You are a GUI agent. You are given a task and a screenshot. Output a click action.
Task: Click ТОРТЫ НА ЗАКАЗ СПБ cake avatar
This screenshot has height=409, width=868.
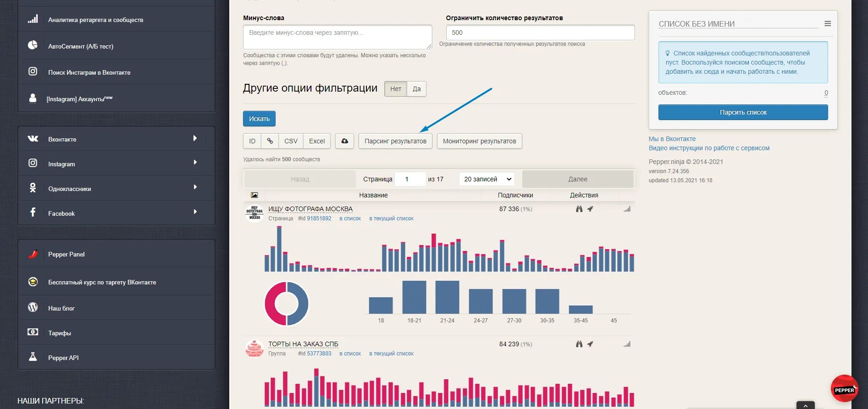tap(254, 348)
